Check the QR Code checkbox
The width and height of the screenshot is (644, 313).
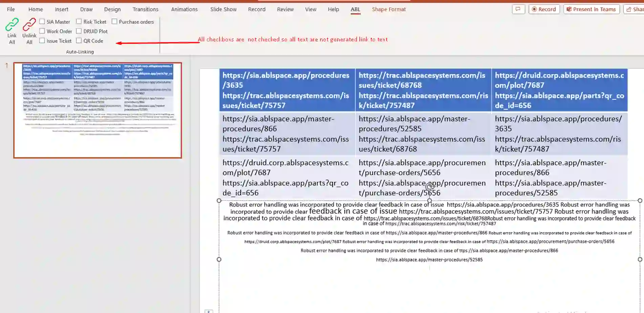click(x=79, y=41)
